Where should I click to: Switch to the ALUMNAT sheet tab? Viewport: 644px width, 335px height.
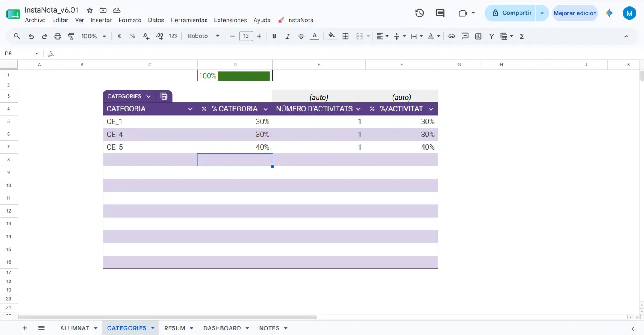74,328
